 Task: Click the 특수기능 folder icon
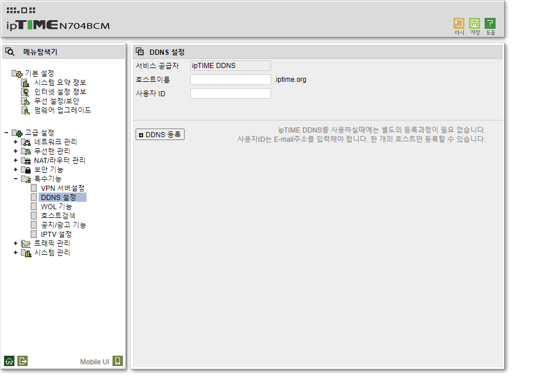coord(26,179)
